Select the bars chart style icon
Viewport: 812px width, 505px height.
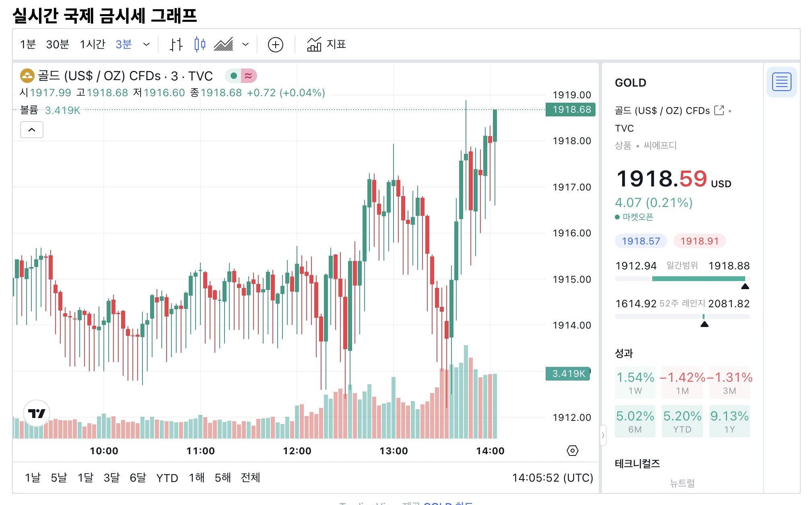coord(176,44)
